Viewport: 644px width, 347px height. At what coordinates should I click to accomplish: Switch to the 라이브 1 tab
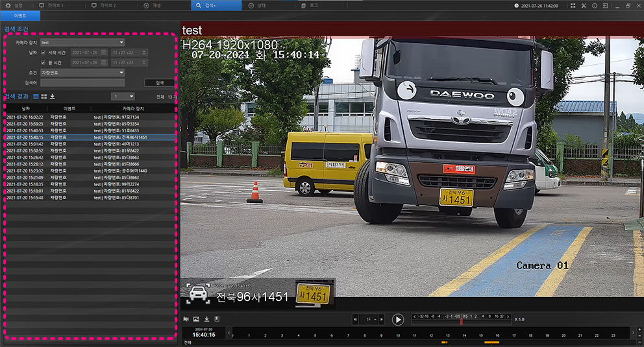pos(51,5)
